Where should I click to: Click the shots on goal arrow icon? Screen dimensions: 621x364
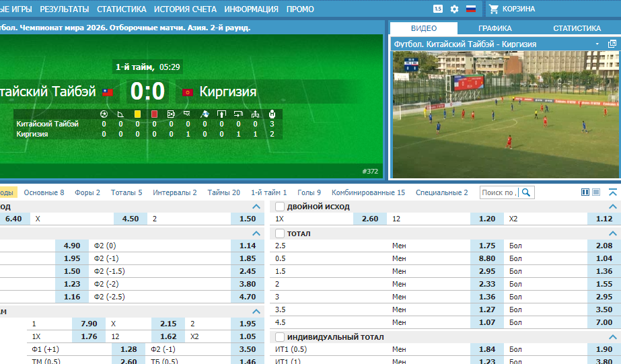pyautogui.click(x=221, y=114)
